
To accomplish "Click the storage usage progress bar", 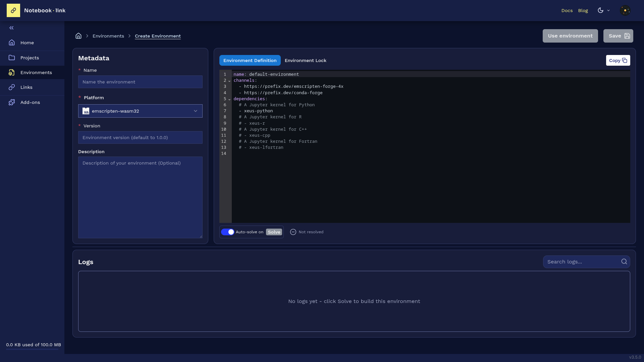I will tap(32, 349).
